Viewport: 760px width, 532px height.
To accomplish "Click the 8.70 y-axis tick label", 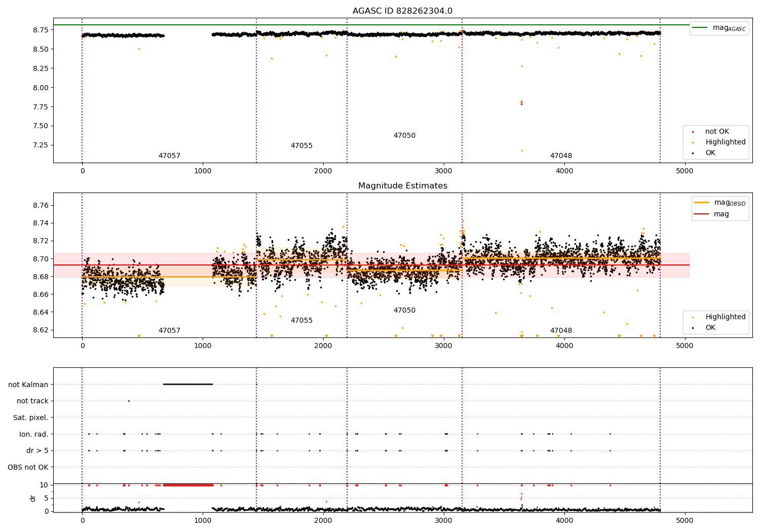I will coord(40,259).
